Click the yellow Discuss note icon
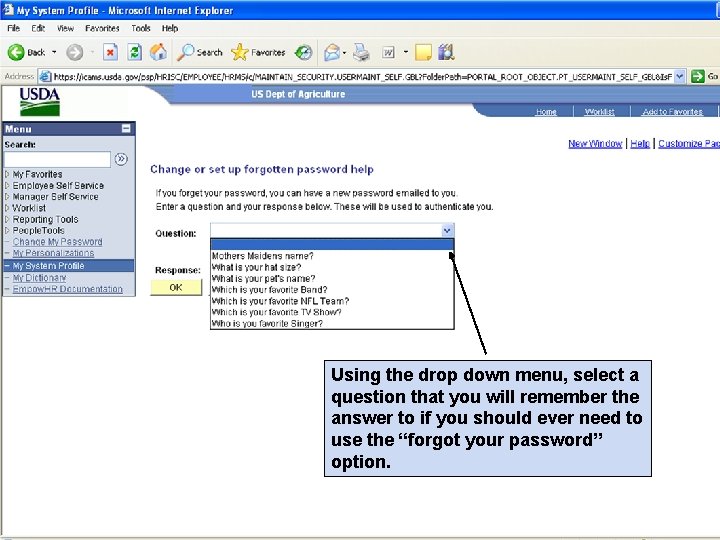The image size is (720, 540). (x=423, y=52)
